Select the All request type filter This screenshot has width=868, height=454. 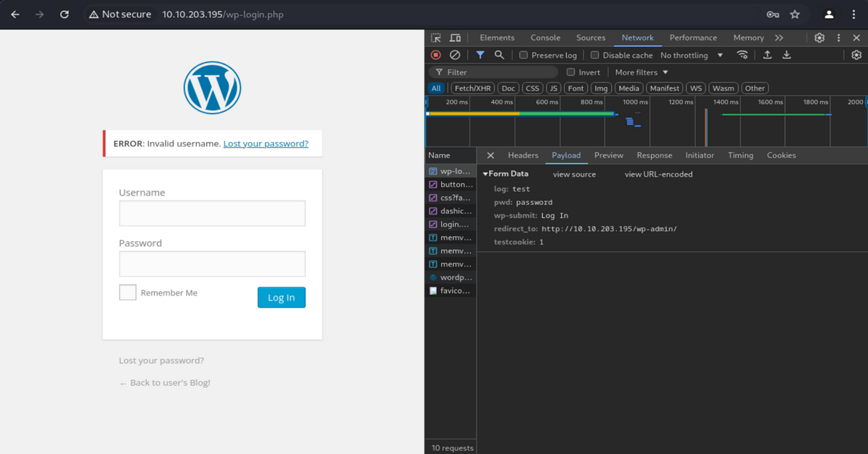pos(436,88)
